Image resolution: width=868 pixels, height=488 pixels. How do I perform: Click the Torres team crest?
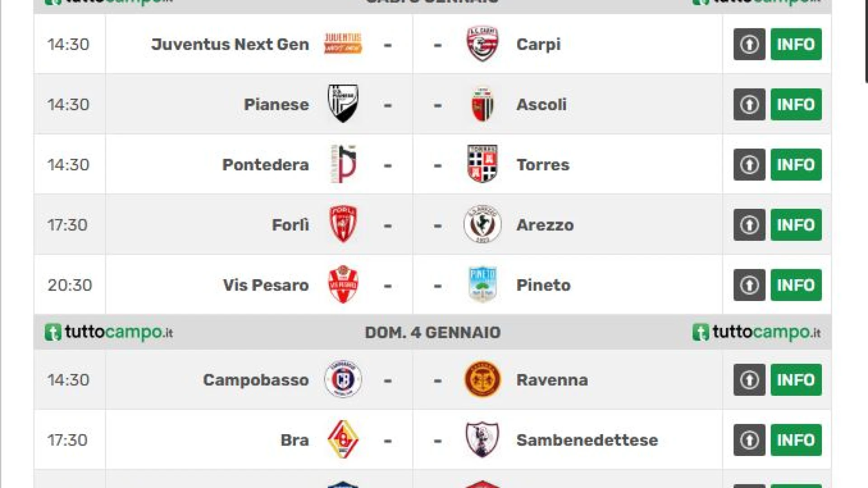[x=482, y=164]
